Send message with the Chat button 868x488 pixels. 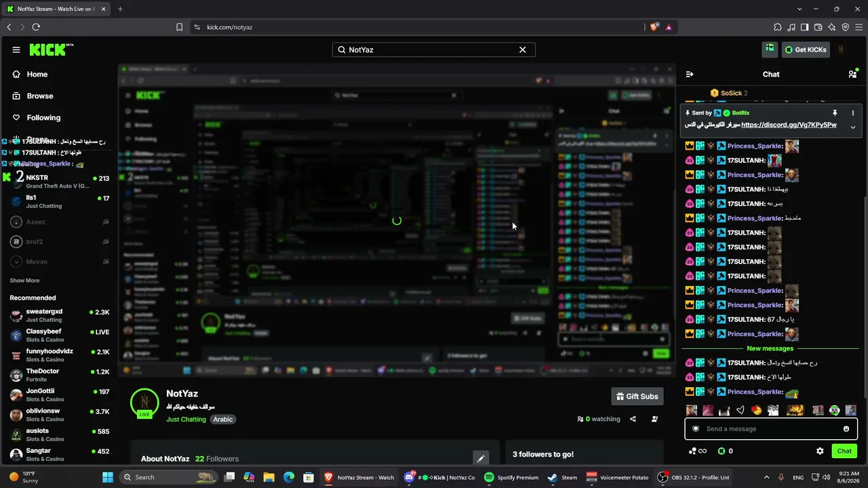point(844,451)
